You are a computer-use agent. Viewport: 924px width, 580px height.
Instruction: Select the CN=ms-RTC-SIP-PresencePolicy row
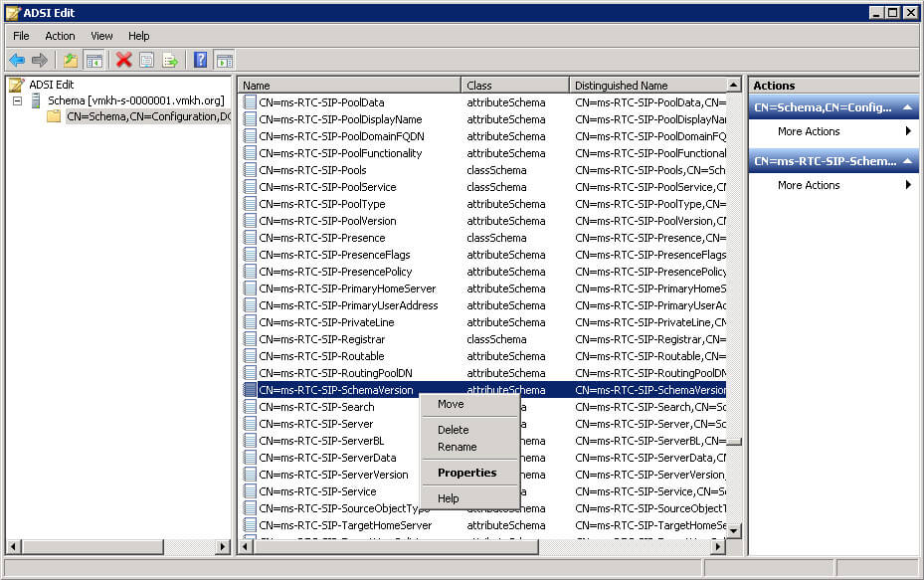(483, 272)
